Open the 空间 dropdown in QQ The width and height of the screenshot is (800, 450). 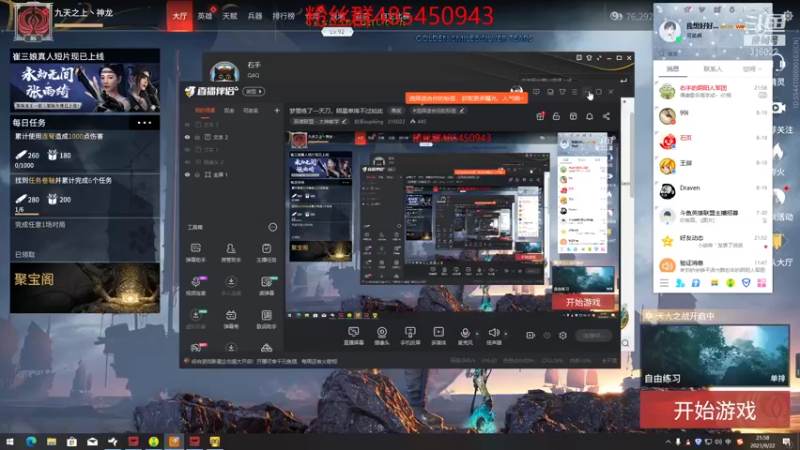(x=752, y=69)
